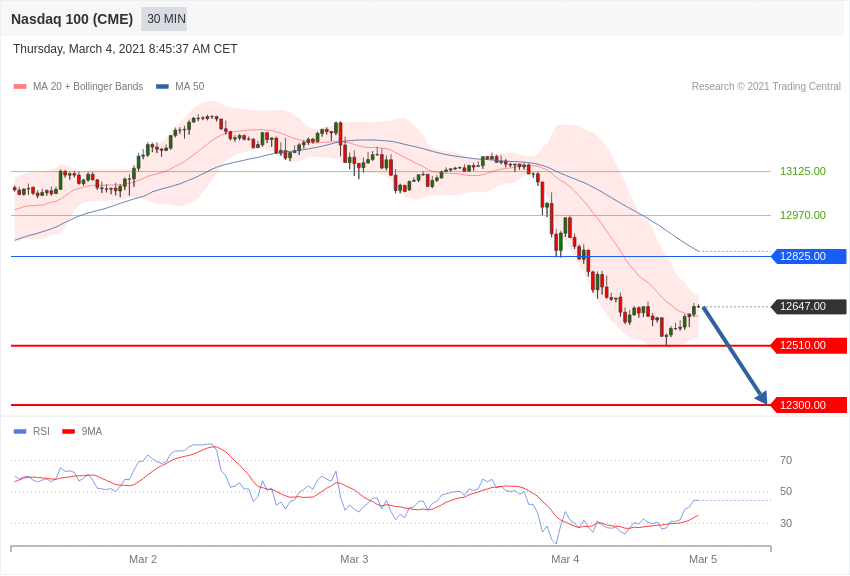Click the blue MA 50 legend swatch

162,87
